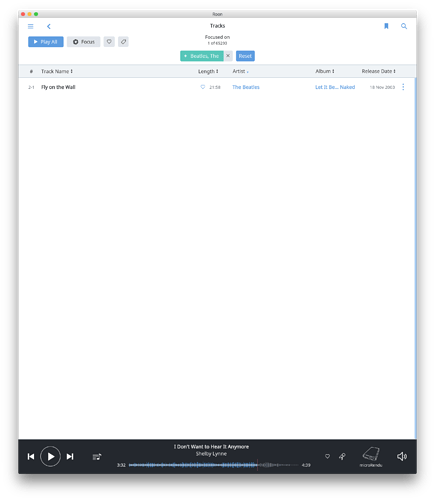Reset the focus filters
This screenshot has height=500, width=435.
[245, 56]
